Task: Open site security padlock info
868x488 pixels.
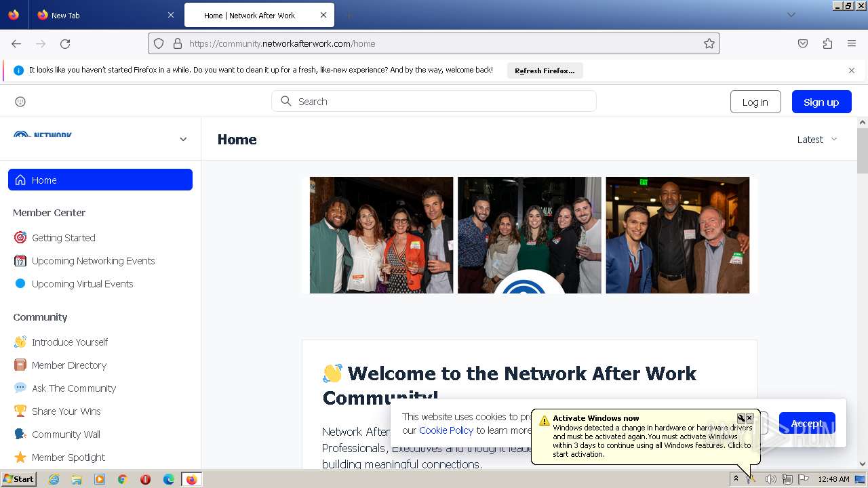Action: coord(178,43)
